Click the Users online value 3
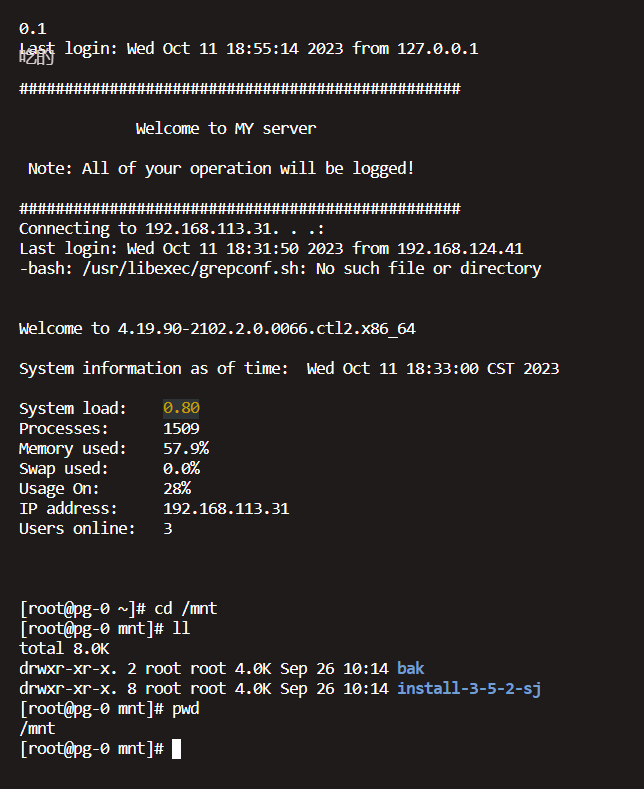Image resolution: width=644 pixels, height=789 pixels. click(168, 528)
